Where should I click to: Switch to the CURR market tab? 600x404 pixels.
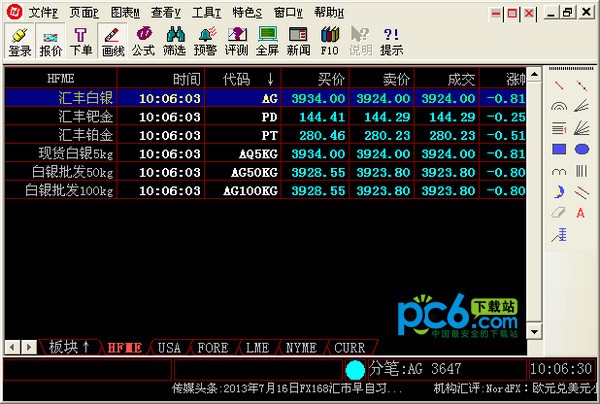pos(350,347)
